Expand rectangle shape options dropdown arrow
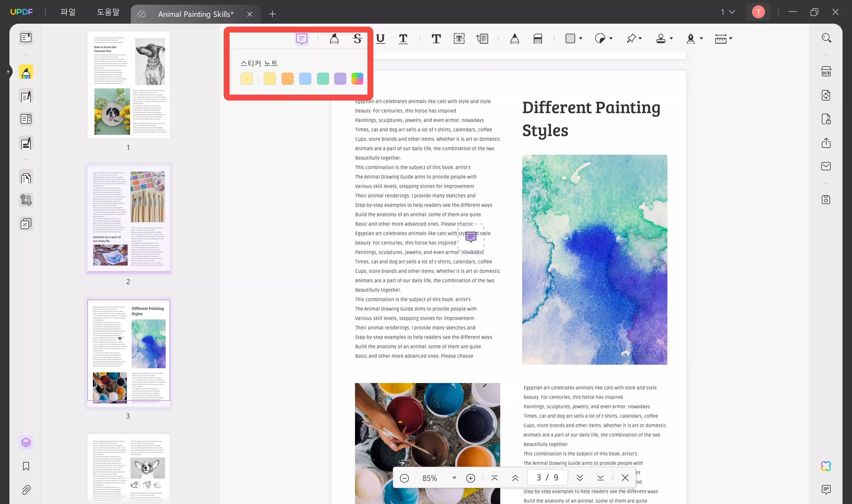 (581, 39)
